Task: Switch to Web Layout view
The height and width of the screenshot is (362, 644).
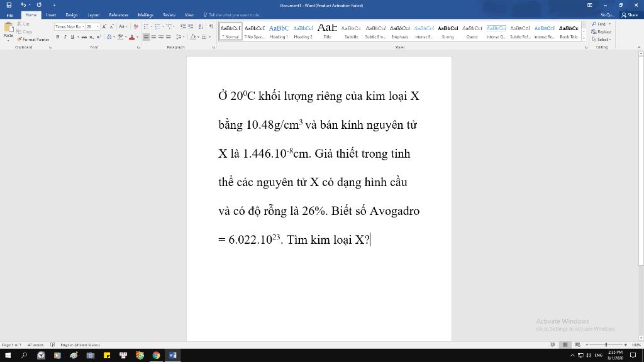Action: tap(578, 345)
